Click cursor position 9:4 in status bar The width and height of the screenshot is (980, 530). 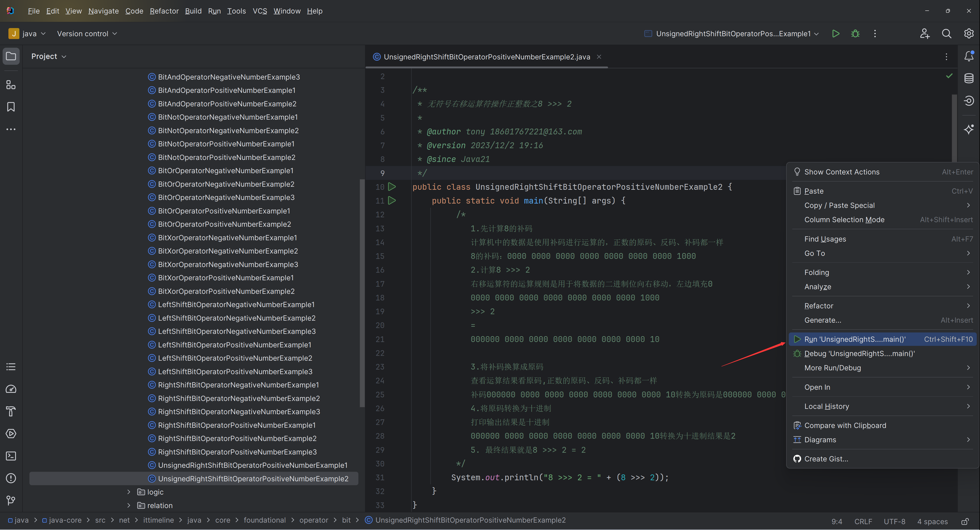pyautogui.click(x=837, y=521)
